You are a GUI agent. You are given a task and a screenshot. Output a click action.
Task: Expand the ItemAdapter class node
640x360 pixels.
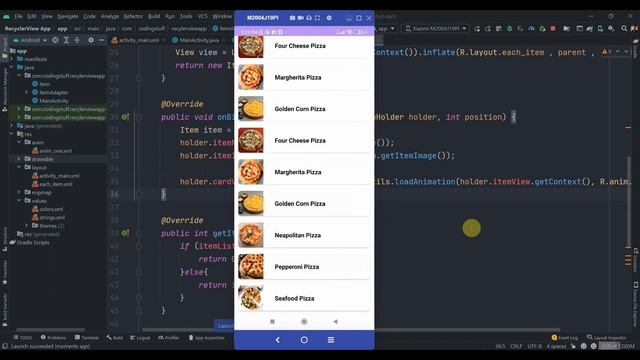click(27, 92)
